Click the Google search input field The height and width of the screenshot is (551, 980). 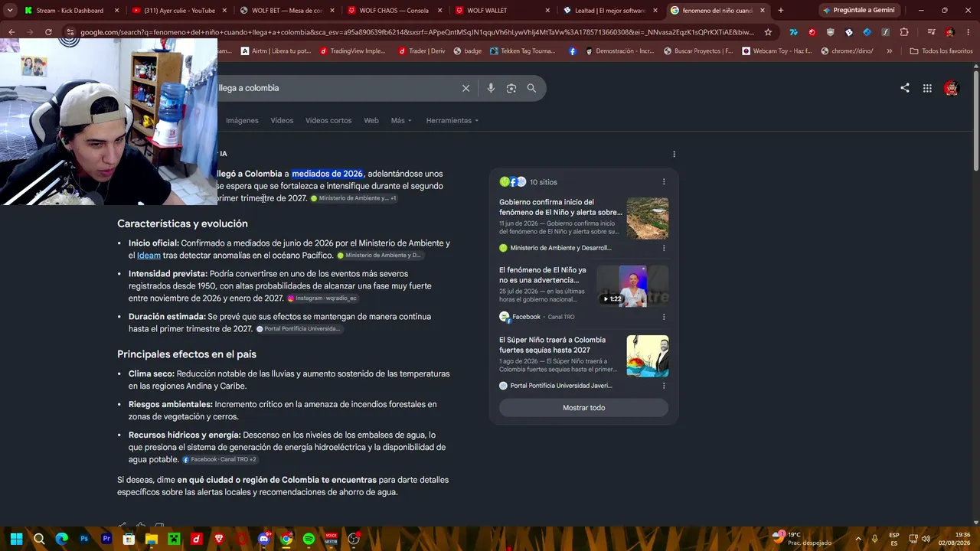[x=337, y=88]
